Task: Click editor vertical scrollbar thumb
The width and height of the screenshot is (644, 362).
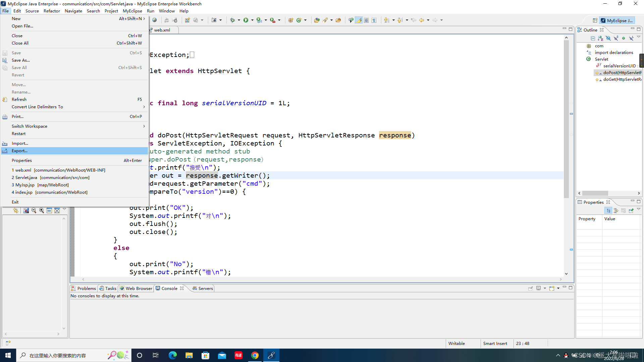Action: (x=566, y=119)
